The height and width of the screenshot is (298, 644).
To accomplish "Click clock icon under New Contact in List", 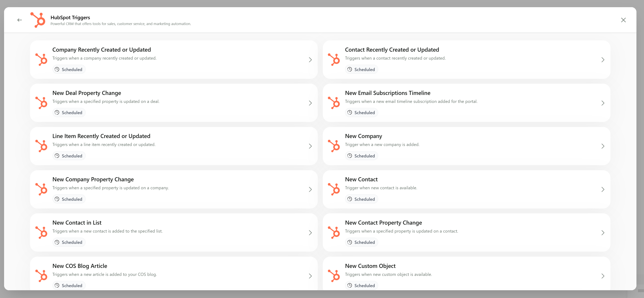I will (57, 242).
